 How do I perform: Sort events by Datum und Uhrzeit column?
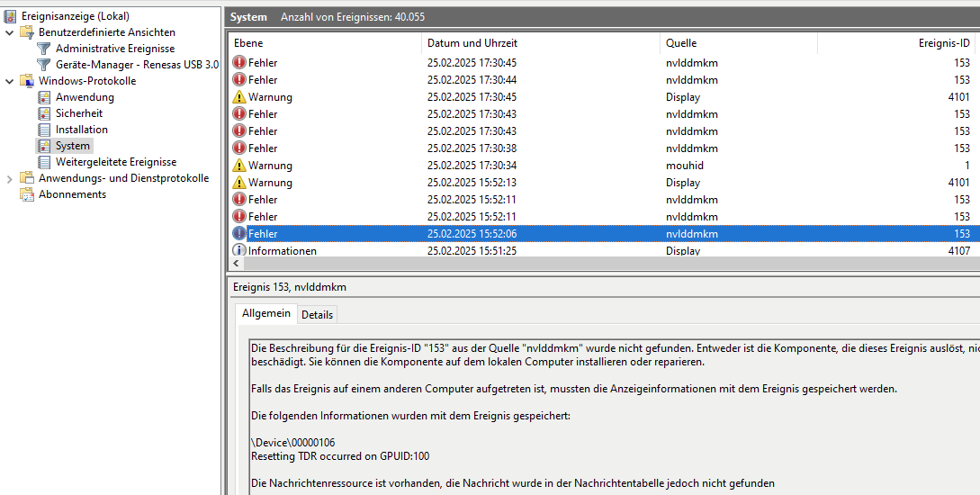pyautogui.click(x=541, y=43)
